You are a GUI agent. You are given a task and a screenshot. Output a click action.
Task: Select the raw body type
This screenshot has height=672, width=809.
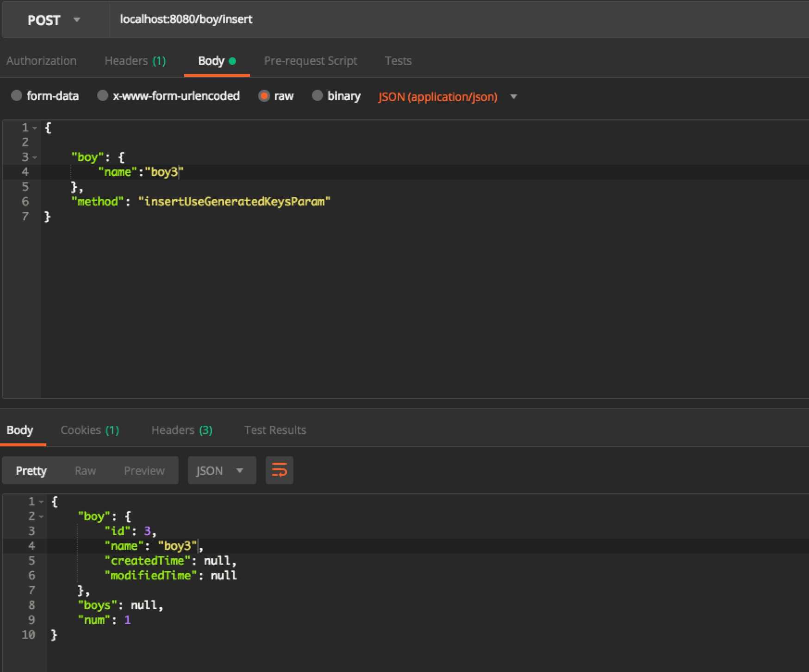(x=264, y=96)
